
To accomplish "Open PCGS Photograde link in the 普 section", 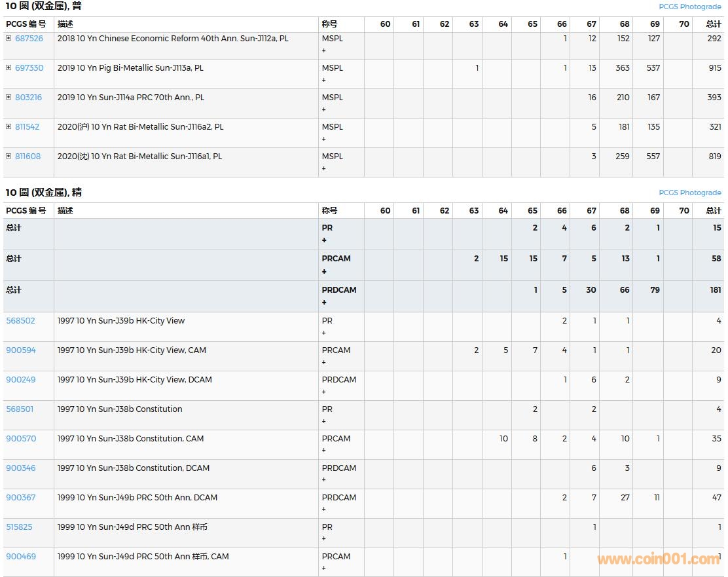I will (689, 7).
